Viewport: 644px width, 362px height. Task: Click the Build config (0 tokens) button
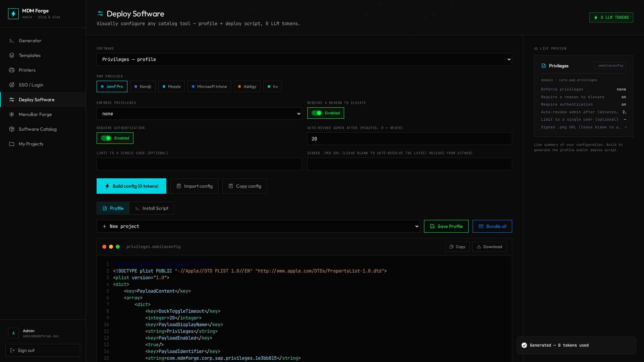click(x=131, y=186)
